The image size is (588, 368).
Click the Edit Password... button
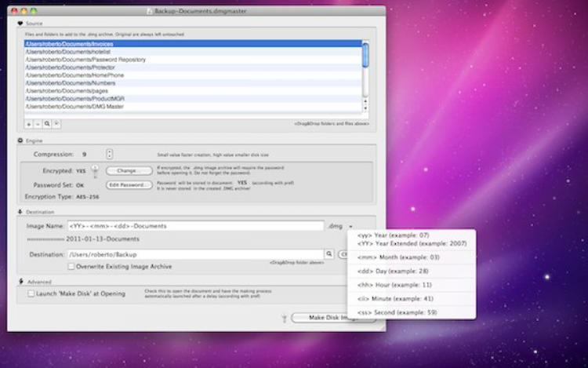(x=129, y=184)
